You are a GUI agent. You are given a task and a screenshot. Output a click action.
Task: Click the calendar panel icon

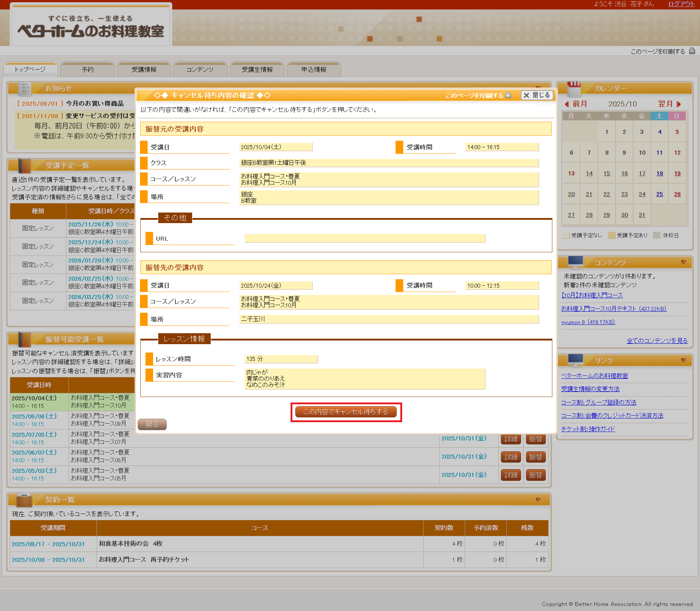tap(574, 89)
